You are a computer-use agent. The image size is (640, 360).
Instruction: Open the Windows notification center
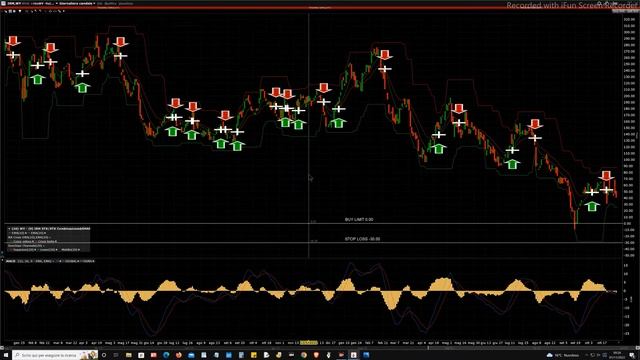(x=631, y=356)
